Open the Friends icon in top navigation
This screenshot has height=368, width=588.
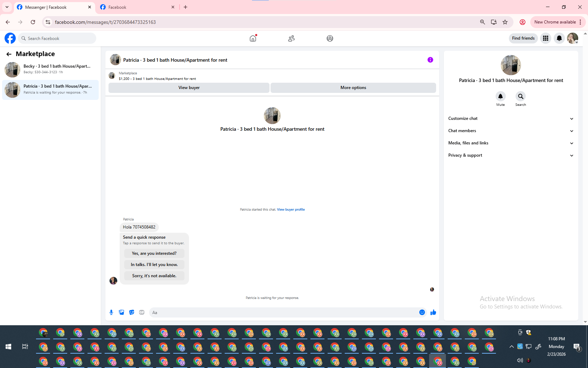coord(291,39)
